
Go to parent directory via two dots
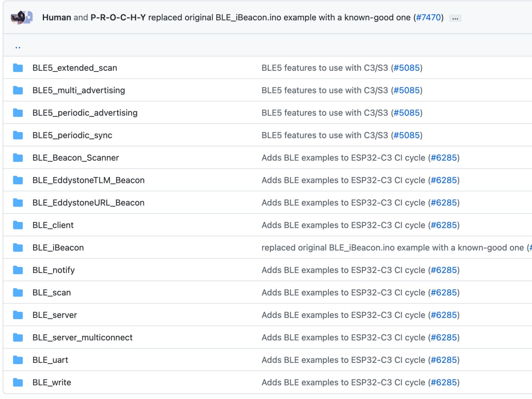18,47
